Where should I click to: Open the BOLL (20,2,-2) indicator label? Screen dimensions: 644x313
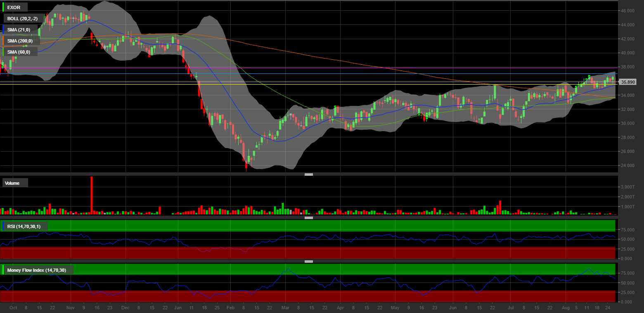(x=23, y=19)
